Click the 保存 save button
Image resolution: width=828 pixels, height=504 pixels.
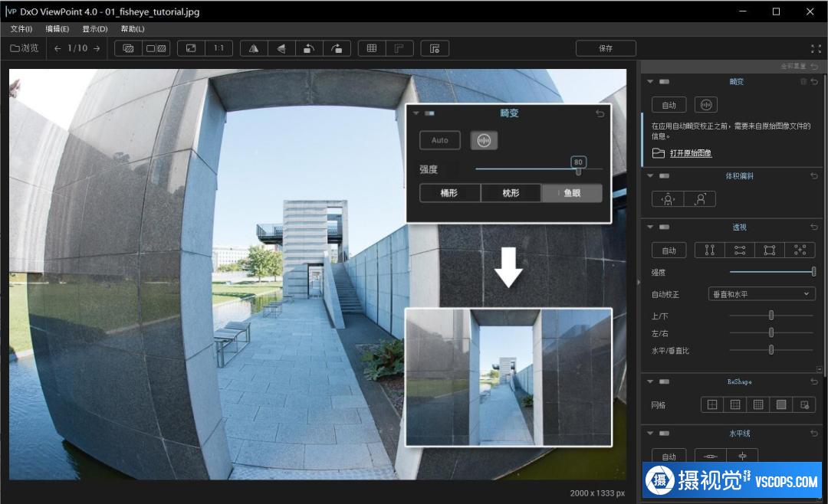tap(606, 48)
